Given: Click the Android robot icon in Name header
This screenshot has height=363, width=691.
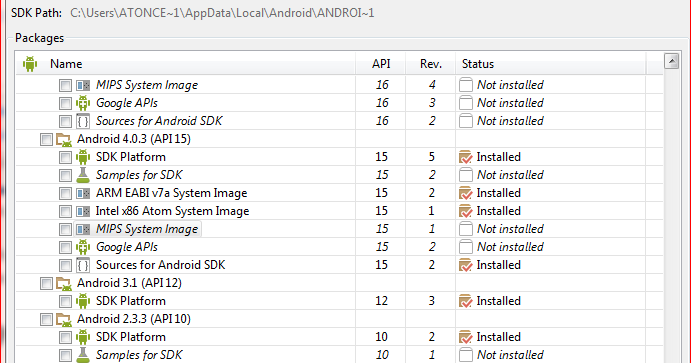Looking at the screenshot, I should (x=30, y=64).
